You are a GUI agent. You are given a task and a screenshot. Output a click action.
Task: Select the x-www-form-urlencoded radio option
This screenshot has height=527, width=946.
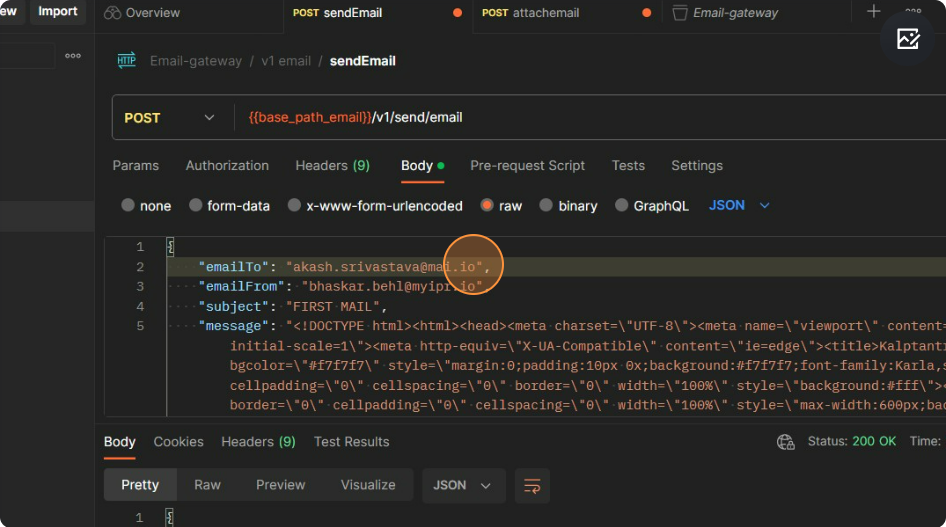click(x=294, y=206)
